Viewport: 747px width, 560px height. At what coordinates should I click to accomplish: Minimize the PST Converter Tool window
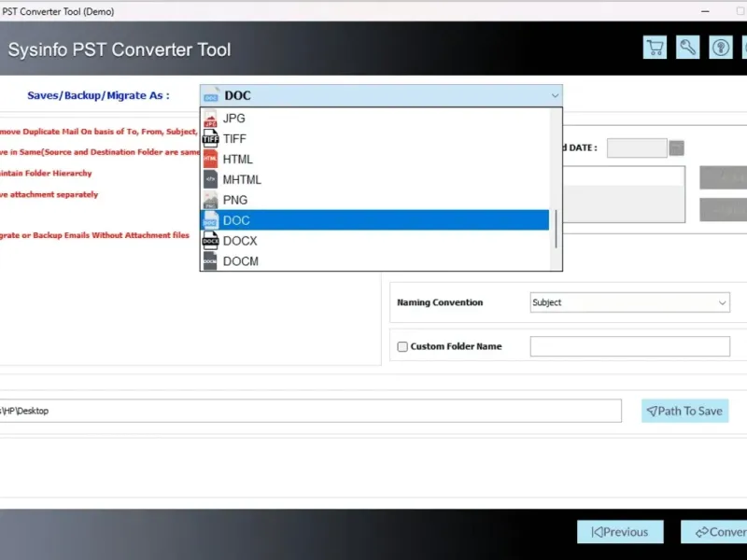pos(705,11)
